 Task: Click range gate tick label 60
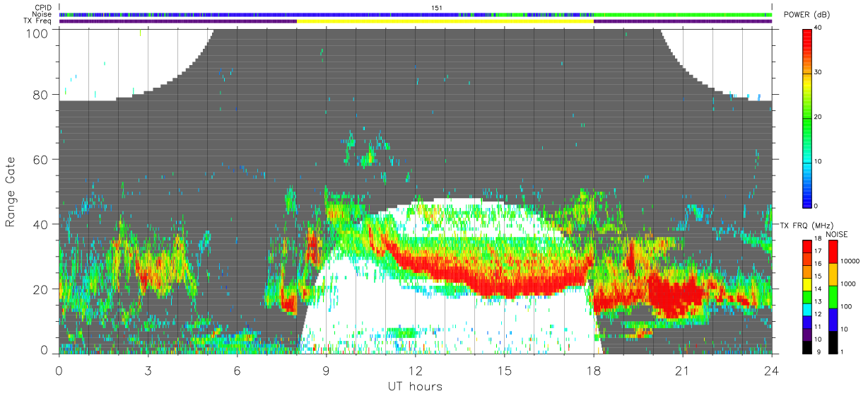pos(41,159)
